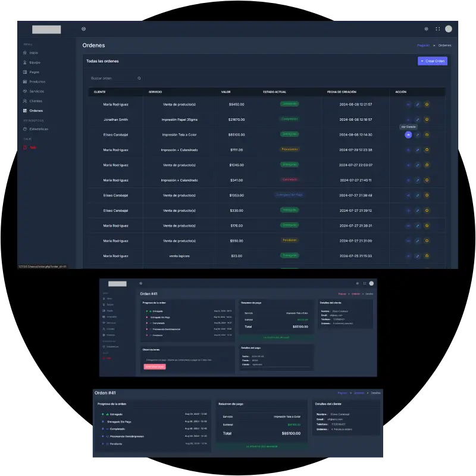Go to Equipo in sidebar
This screenshot has height=476, width=476.
coord(35,62)
